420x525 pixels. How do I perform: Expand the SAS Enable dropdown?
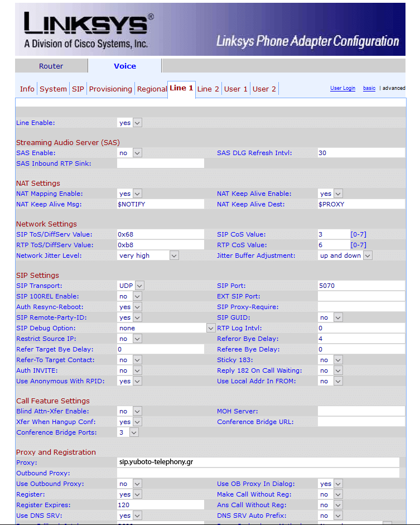129,153
